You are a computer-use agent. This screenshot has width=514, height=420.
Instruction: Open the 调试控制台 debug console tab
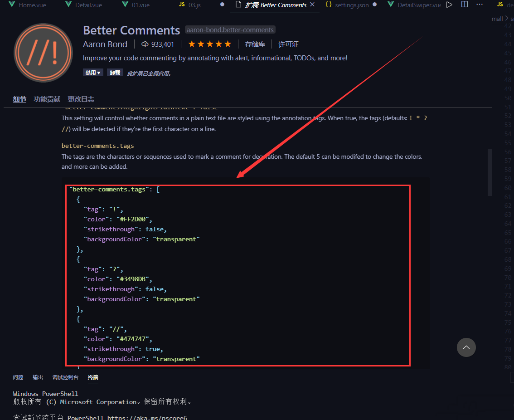point(66,377)
